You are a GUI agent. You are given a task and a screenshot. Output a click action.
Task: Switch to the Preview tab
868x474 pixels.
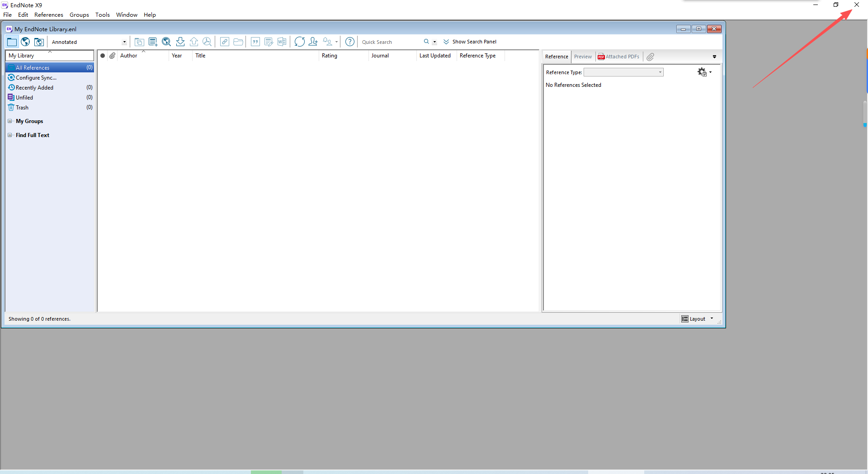click(583, 57)
